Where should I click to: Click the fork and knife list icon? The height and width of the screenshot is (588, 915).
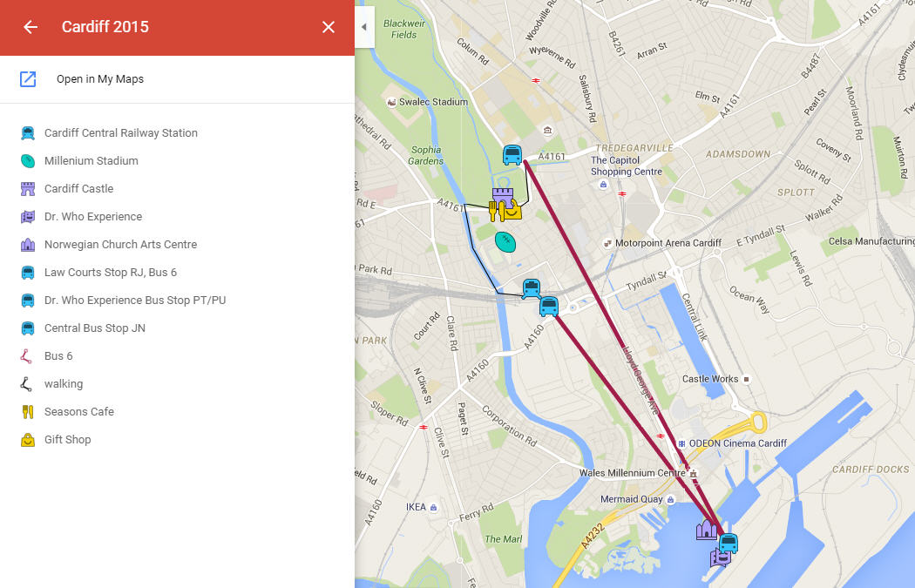pyautogui.click(x=27, y=412)
